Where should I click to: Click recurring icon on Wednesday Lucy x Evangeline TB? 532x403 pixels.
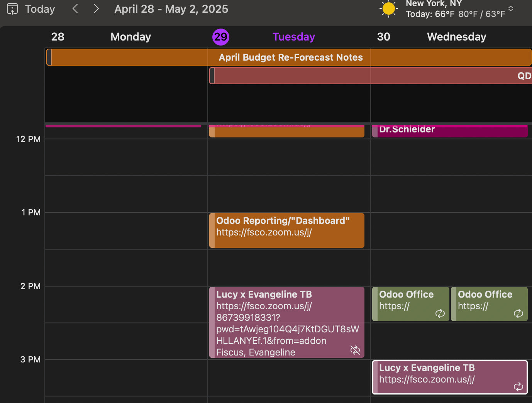click(x=518, y=386)
